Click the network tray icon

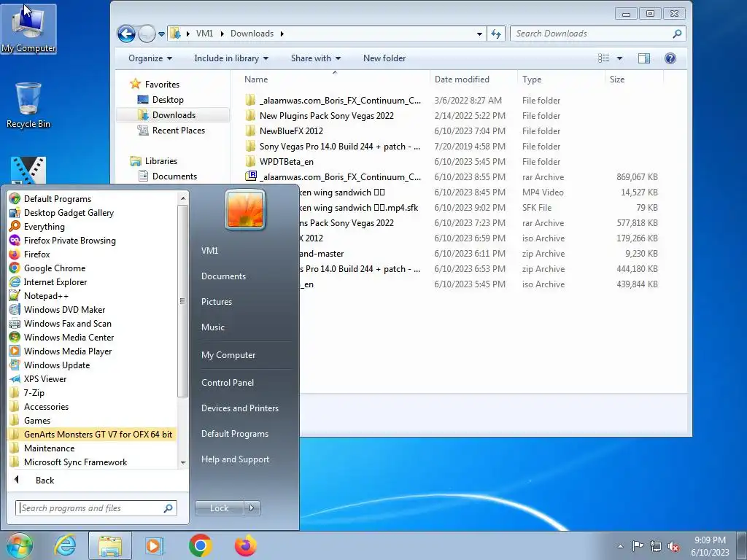click(x=656, y=547)
